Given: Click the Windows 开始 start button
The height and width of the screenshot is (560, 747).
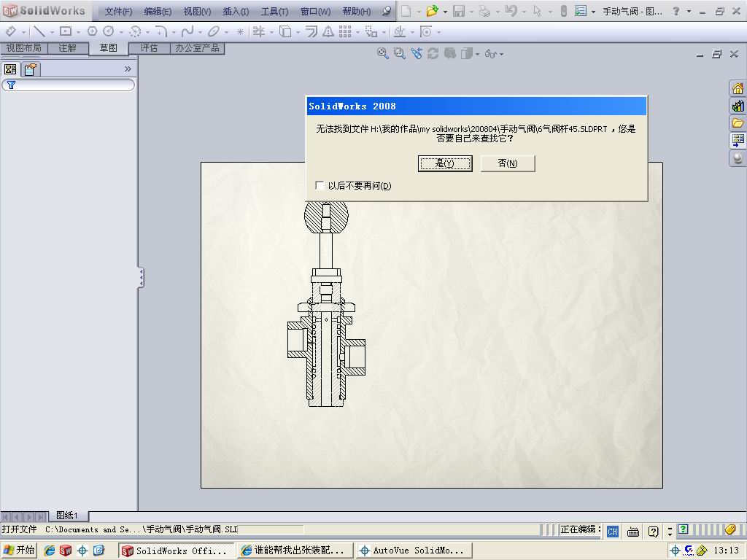Looking at the screenshot, I should [19, 550].
